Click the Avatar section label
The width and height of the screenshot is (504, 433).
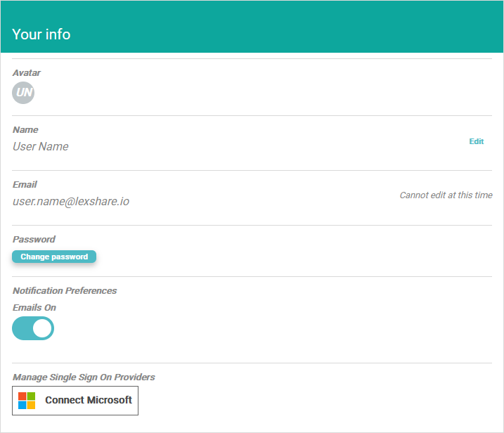pos(27,72)
